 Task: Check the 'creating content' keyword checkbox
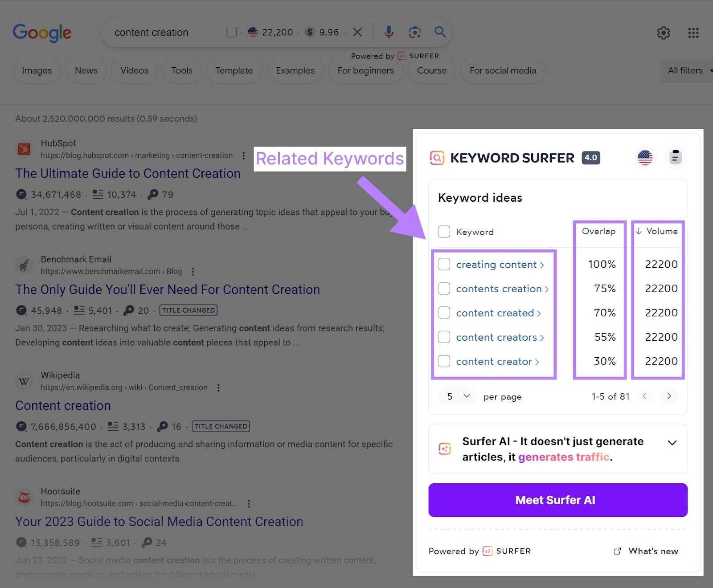(x=444, y=264)
